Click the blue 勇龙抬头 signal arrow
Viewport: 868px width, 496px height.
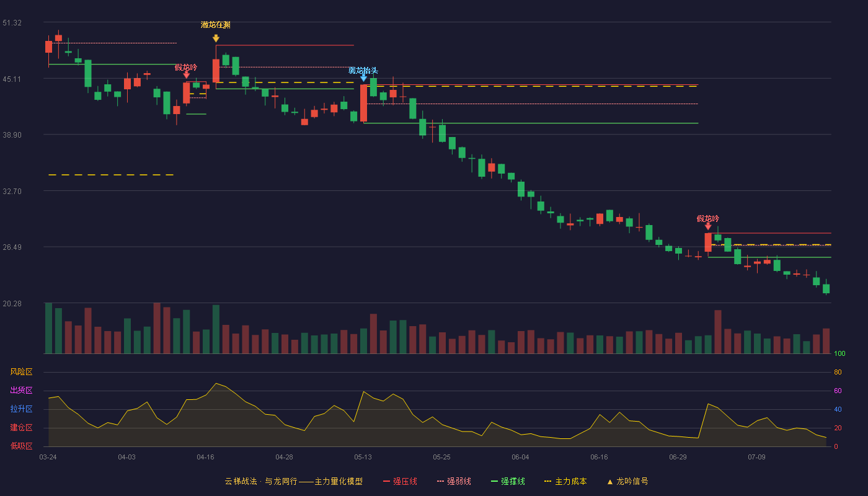[x=363, y=78]
